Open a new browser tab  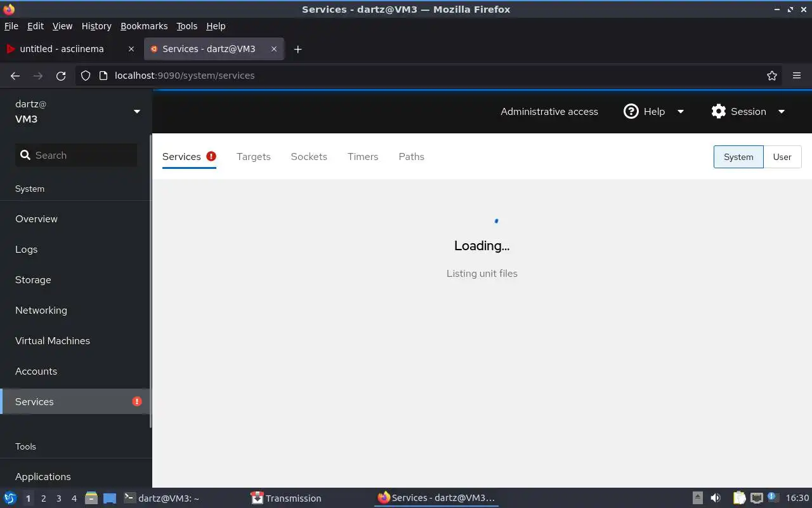pyautogui.click(x=298, y=49)
